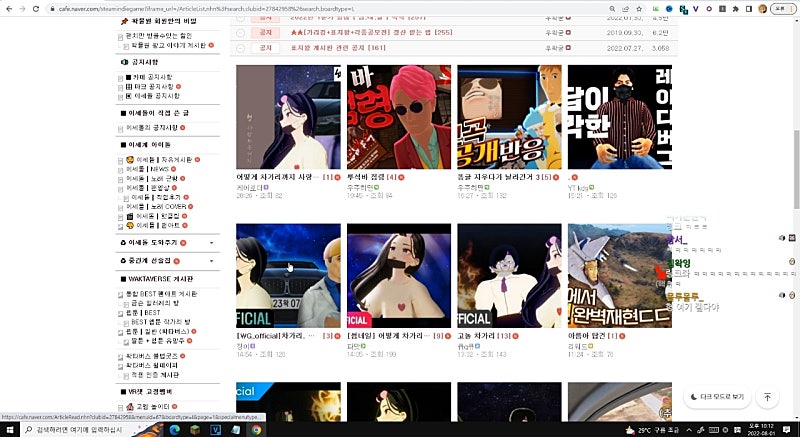Expand the sidebar section below 이세돌 도와주기
Image resolution: width=800 pixels, height=437 pixels.
(212, 261)
